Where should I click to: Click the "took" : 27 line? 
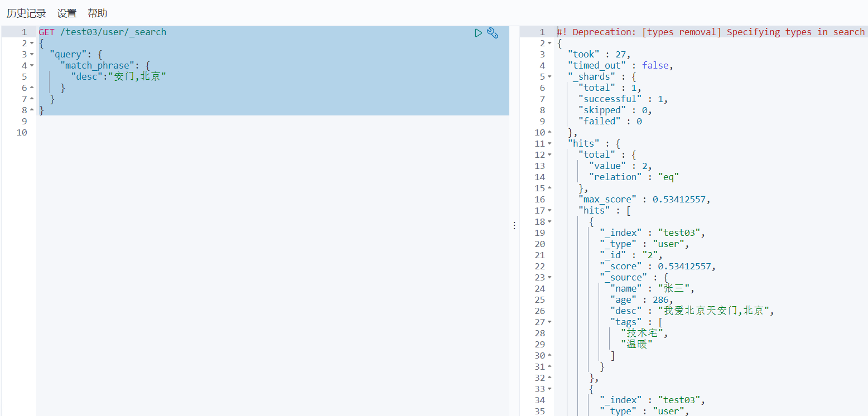pyautogui.click(x=599, y=55)
